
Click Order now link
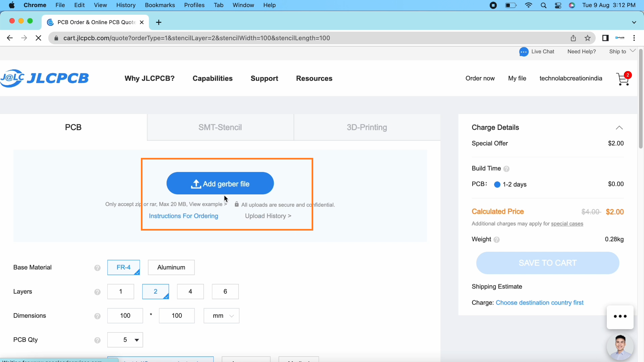point(480,78)
